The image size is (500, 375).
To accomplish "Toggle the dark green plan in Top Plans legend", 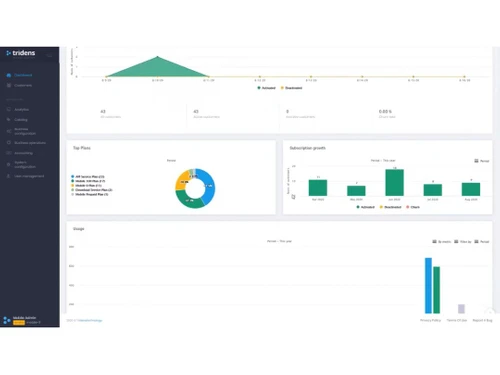I will click(88, 181).
